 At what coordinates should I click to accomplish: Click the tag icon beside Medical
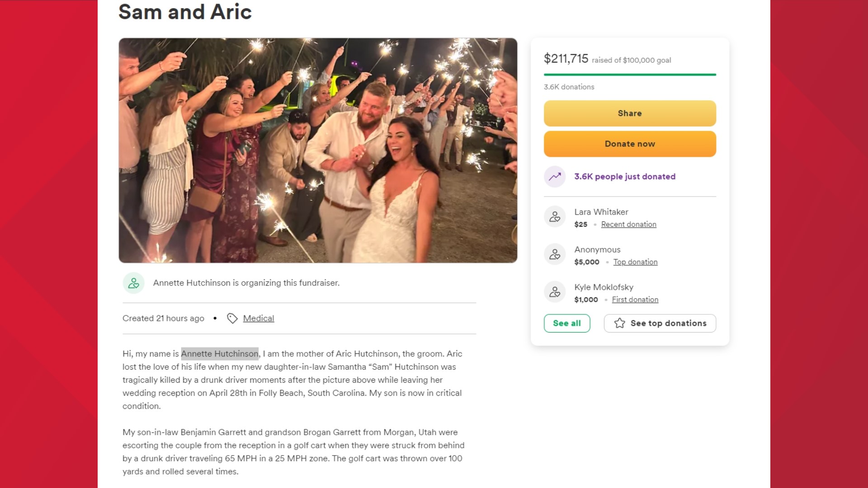pyautogui.click(x=232, y=318)
